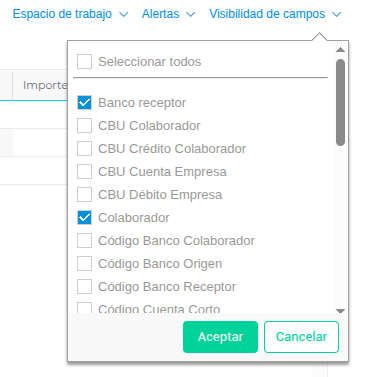Uncheck the Banco receptor field
This screenshot has height=377, width=370.
(x=84, y=103)
